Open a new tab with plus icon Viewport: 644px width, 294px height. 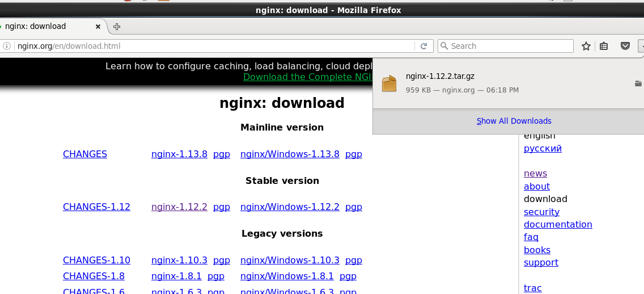pos(117,27)
